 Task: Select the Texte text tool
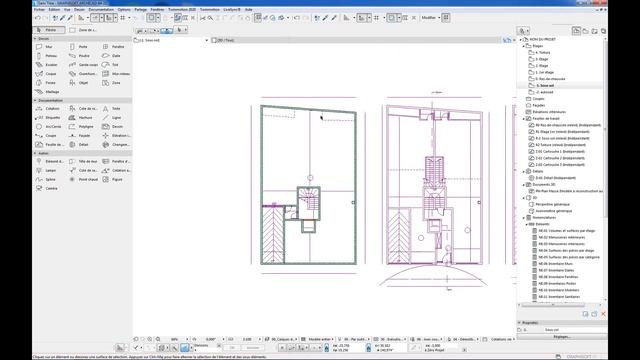(111, 109)
